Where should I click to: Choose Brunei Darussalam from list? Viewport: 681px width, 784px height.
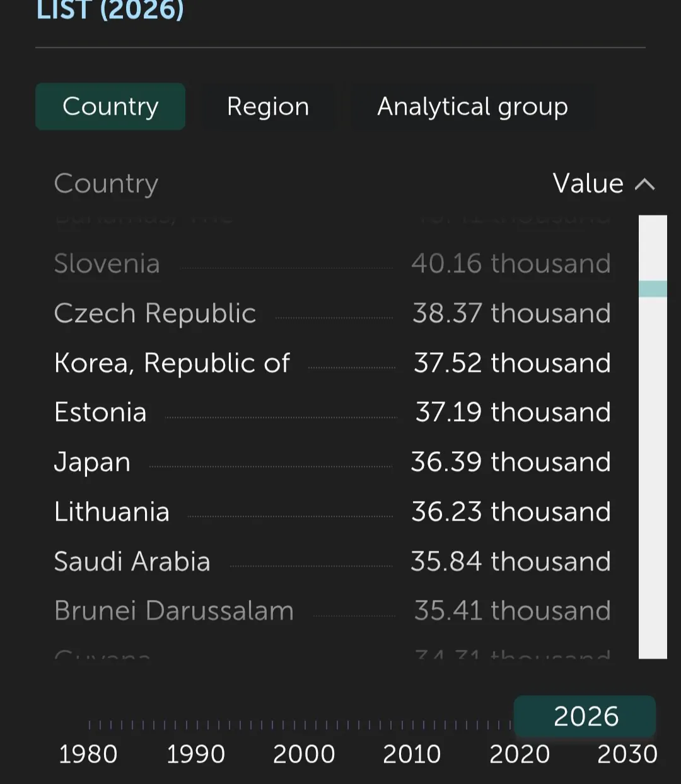[x=174, y=611]
